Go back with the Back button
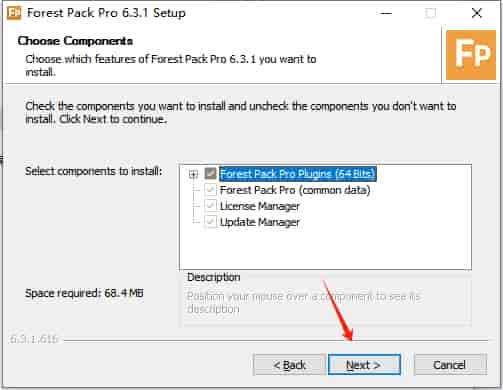Image resolution: width=503 pixels, height=390 pixels. pyautogui.click(x=289, y=365)
